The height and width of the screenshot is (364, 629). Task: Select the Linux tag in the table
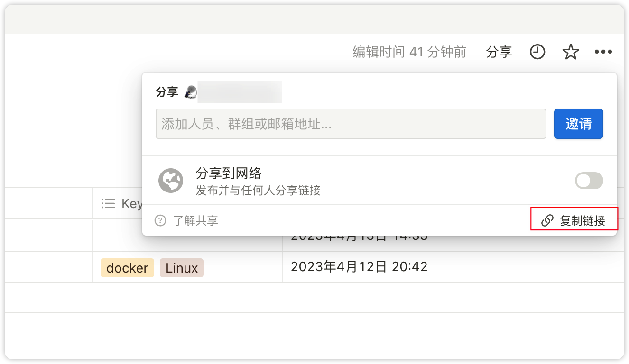182,268
